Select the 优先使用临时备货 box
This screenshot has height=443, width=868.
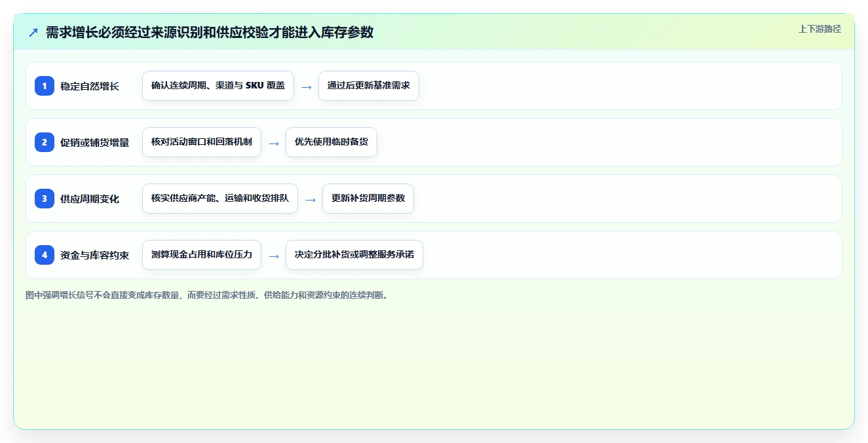(331, 142)
